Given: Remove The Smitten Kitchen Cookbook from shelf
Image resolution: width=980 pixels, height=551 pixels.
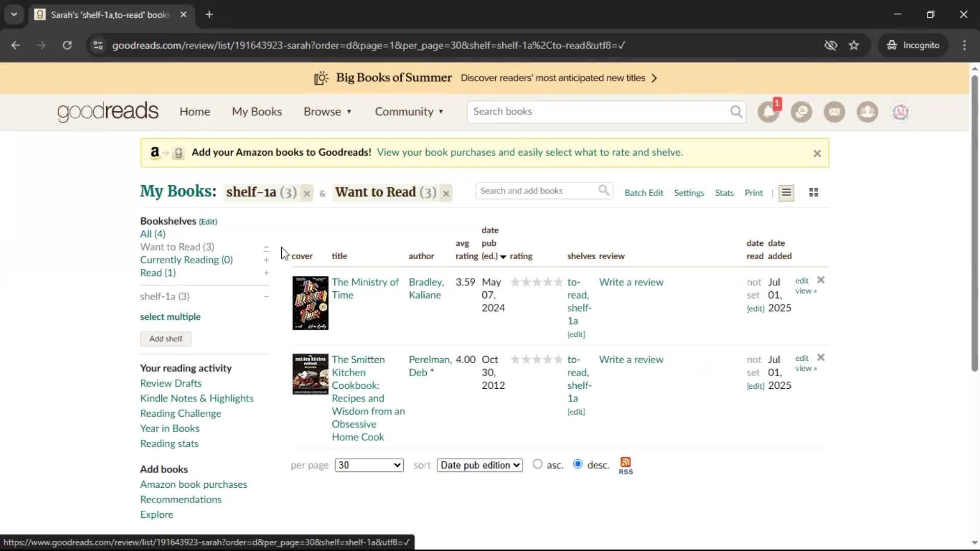Looking at the screenshot, I should pyautogui.click(x=821, y=358).
